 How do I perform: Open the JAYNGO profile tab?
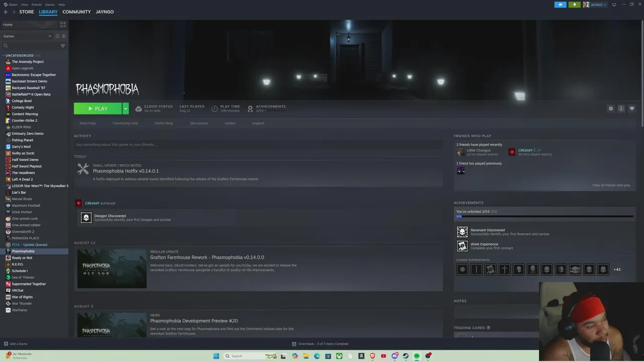(105, 12)
